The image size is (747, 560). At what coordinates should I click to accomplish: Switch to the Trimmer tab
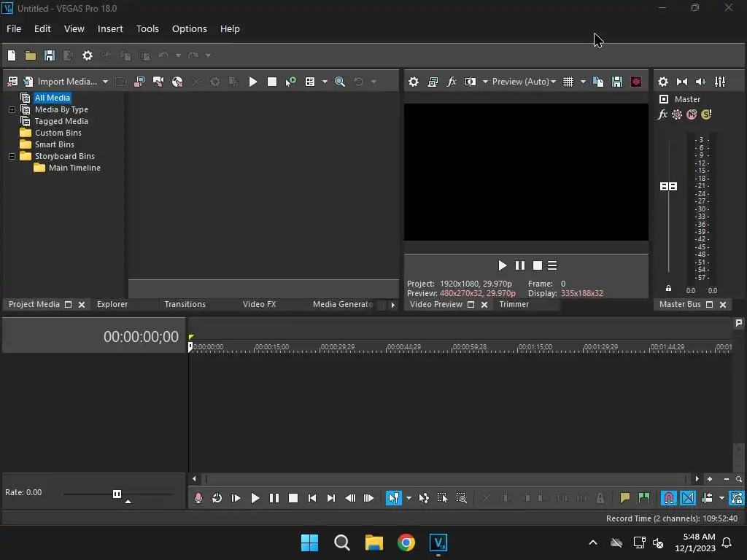pyautogui.click(x=514, y=304)
